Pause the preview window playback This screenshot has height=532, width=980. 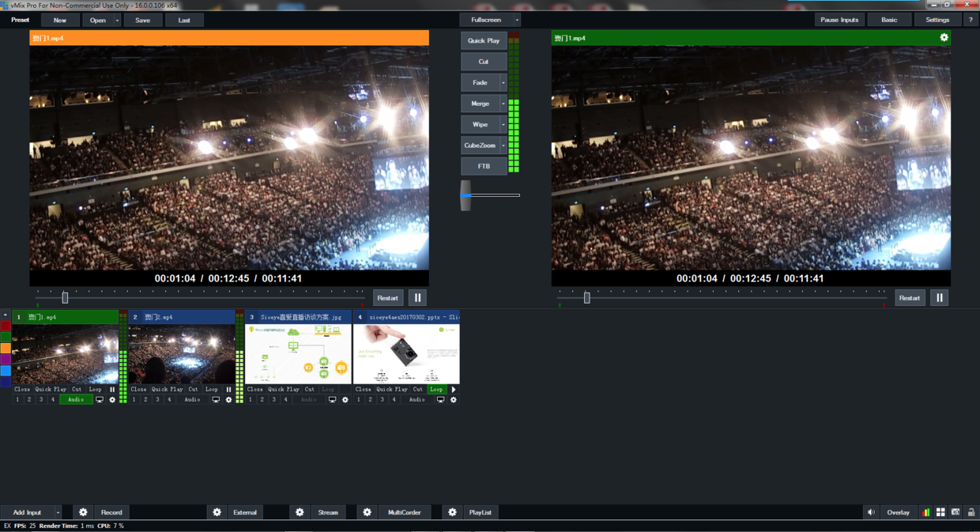click(417, 298)
